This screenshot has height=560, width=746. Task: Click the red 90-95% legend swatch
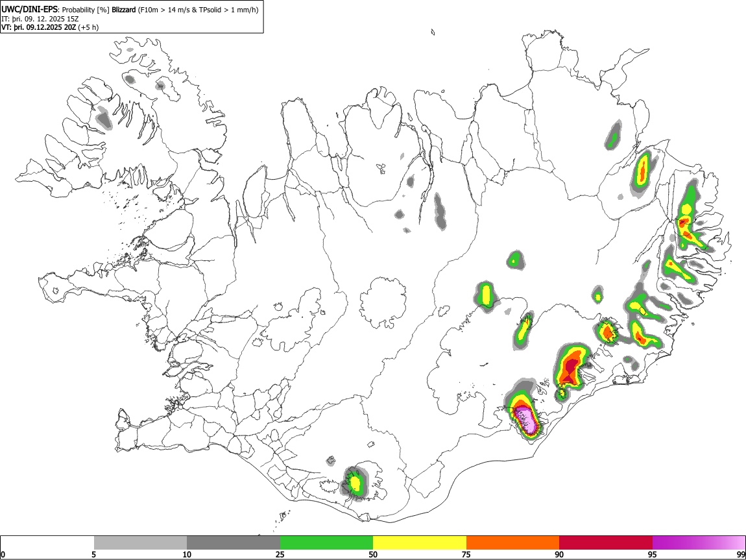[606, 542]
